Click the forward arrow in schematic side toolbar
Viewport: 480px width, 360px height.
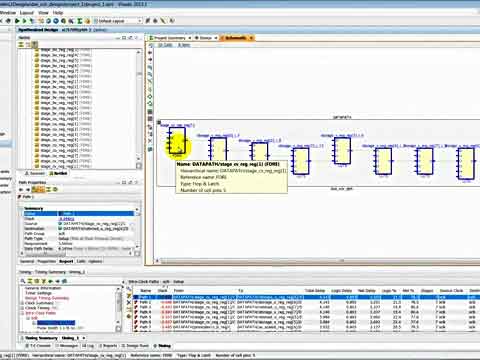[150, 60]
